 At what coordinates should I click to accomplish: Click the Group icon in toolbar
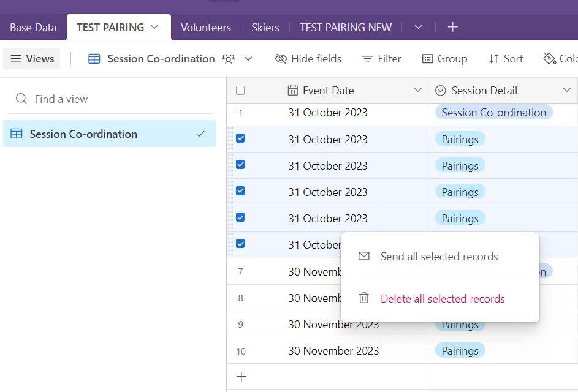pyautogui.click(x=428, y=59)
